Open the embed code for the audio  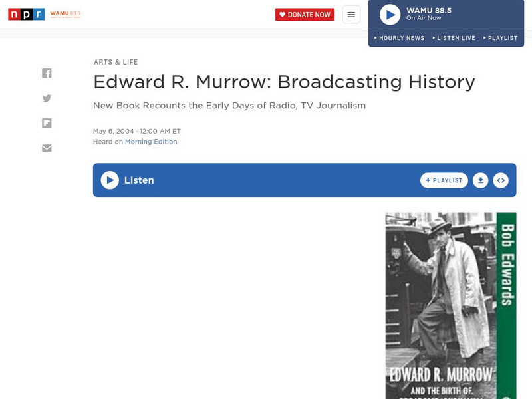tap(501, 180)
